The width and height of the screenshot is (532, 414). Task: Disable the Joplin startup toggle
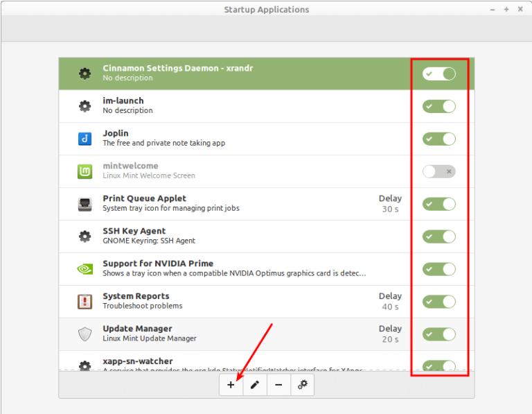click(439, 139)
